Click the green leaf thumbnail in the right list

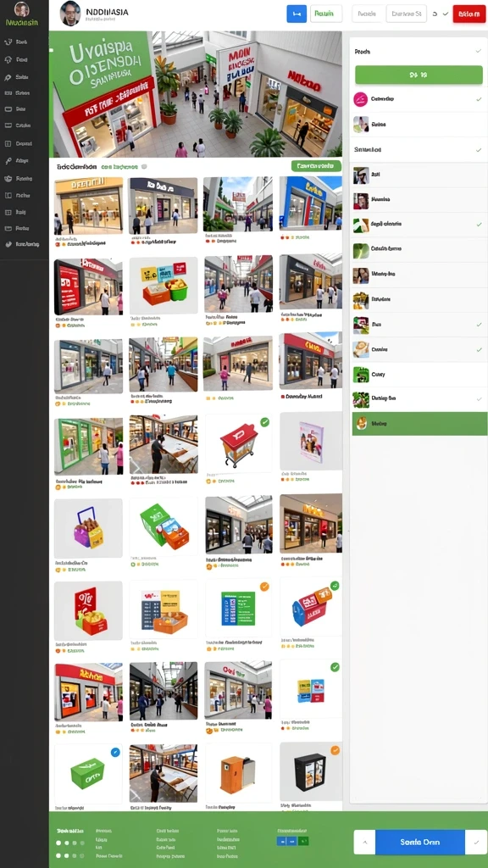click(361, 250)
